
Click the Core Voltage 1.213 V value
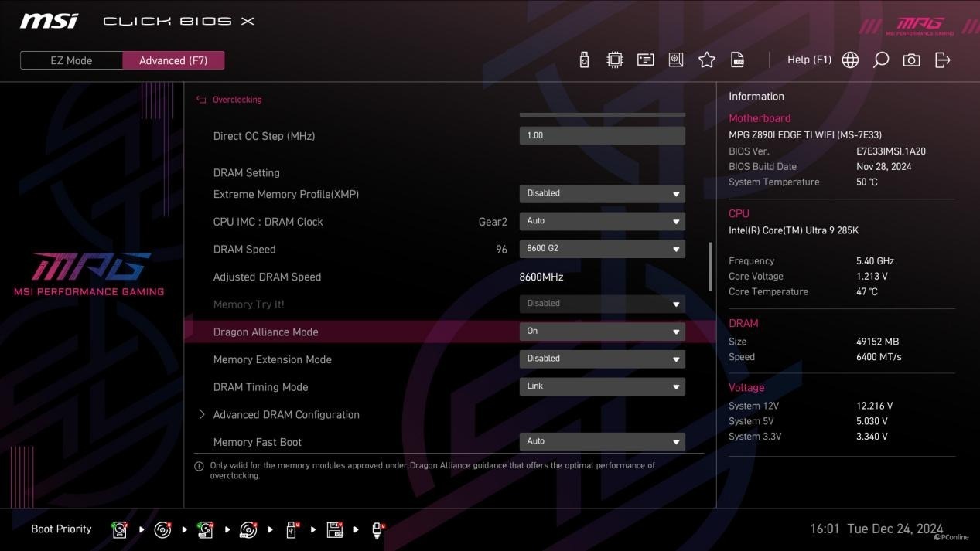[872, 277]
